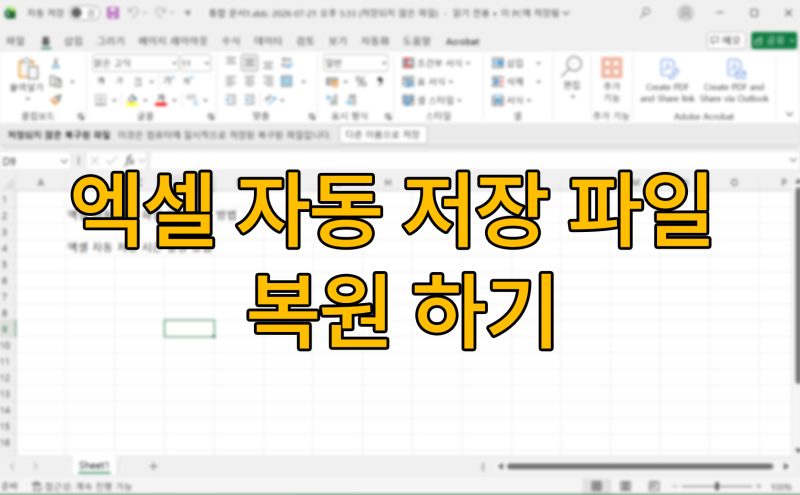Click the search magnifier in title bar
800x495 pixels.
coord(645,13)
